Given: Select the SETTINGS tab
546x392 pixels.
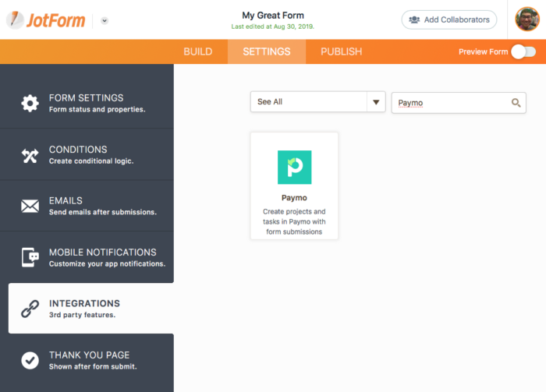Looking at the screenshot, I should coord(267,51).
